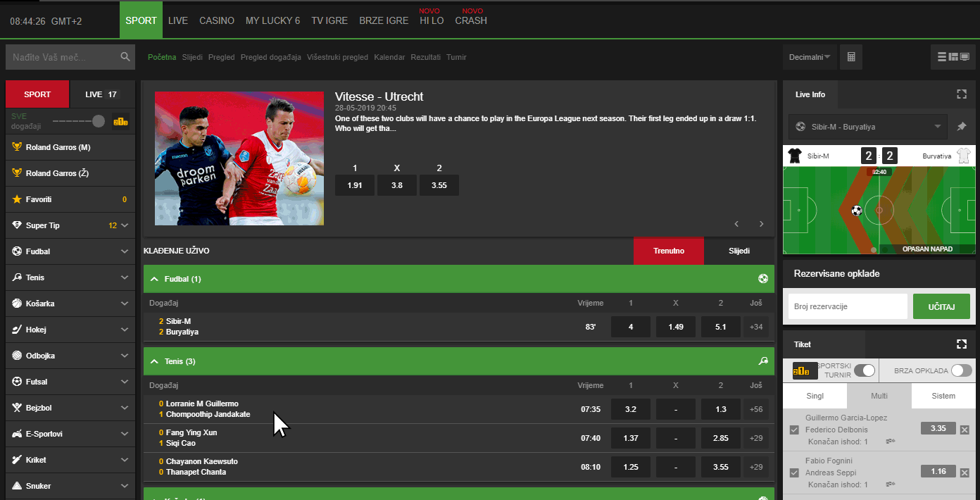This screenshot has height=500, width=980.
Task: Uncheck the Fabio Fognini bet checkbox
Action: click(x=795, y=473)
